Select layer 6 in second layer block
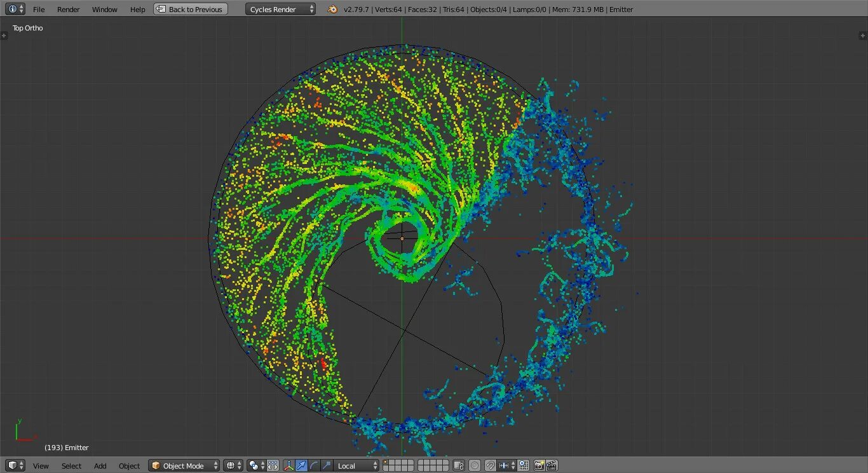The image size is (868, 473). (x=421, y=462)
